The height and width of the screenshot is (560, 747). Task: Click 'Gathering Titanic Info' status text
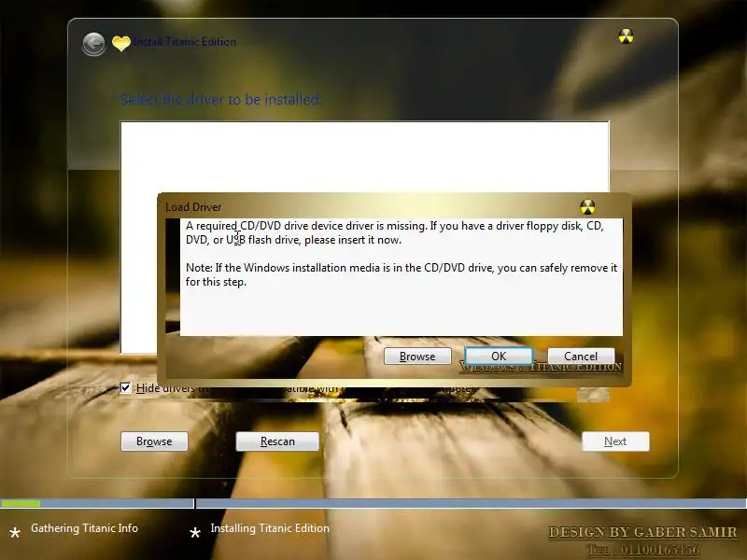pyautogui.click(x=84, y=528)
